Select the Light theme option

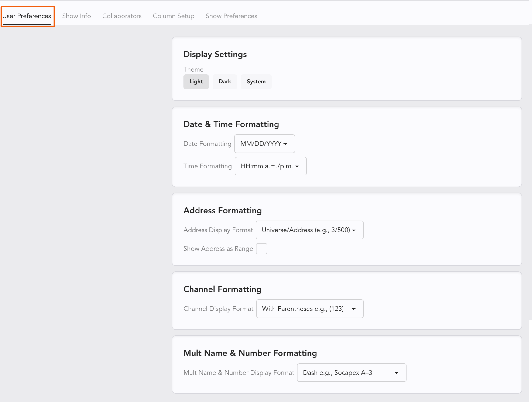196,82
